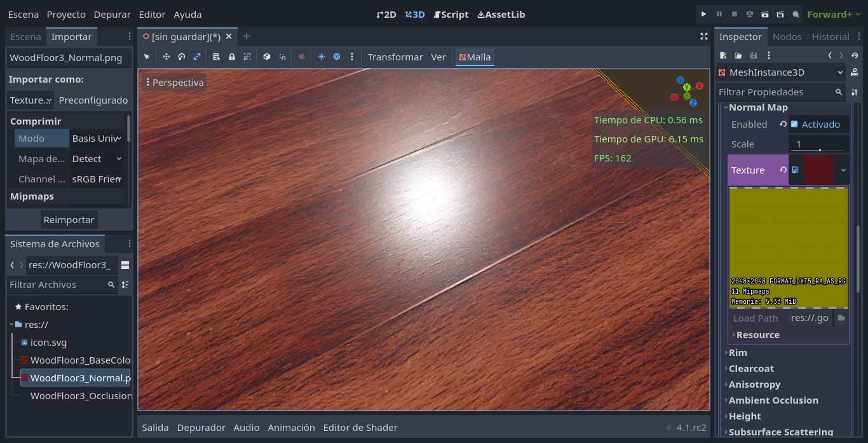Select WoodFloor3_Normal.png in file tree
The image size is (868, 443).
75,378
